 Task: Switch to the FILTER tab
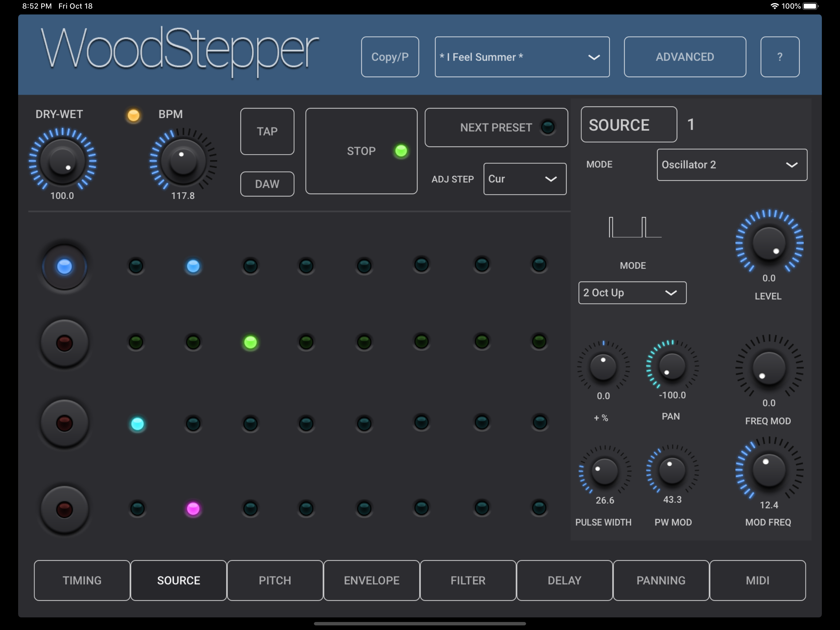point(468,580)
